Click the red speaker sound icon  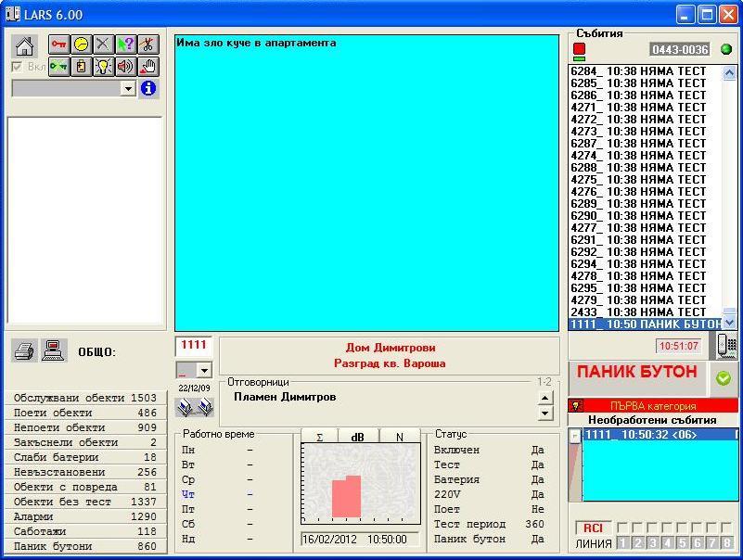point(126,67)
